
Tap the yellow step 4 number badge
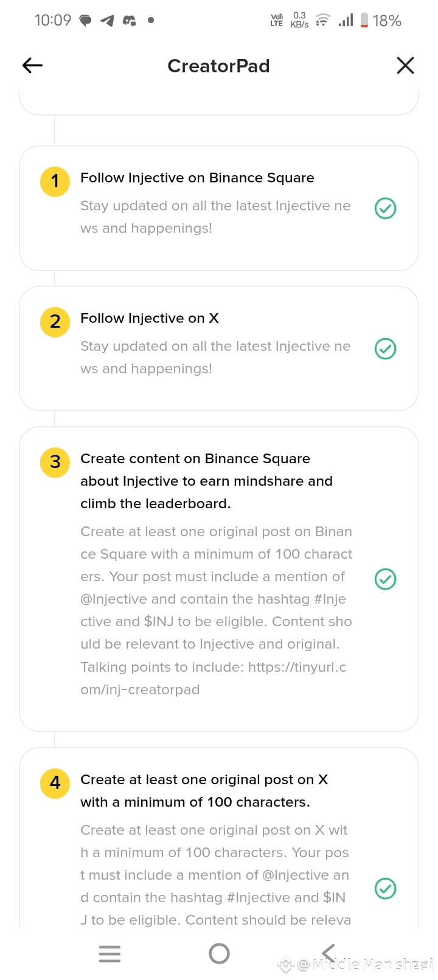[x=55, y=782]
